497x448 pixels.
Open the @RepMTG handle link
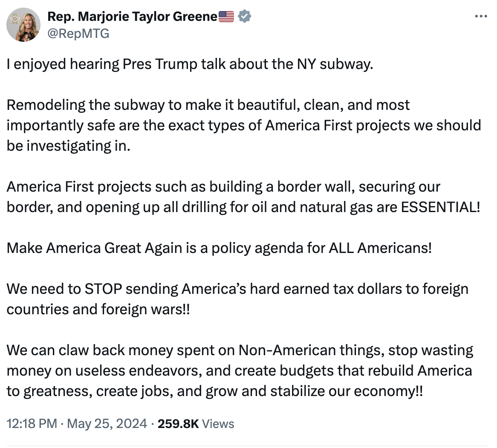(x=78, y=33)
